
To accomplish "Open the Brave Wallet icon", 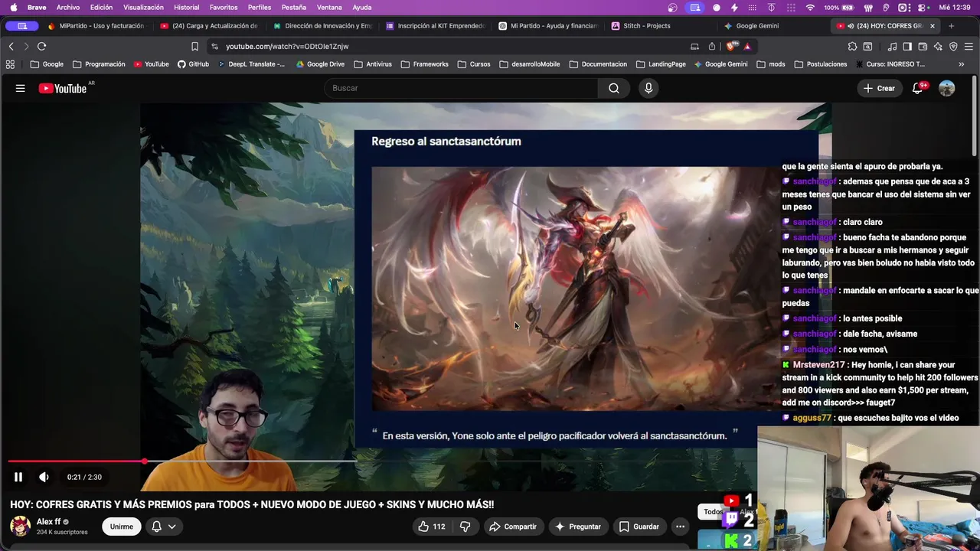I will coord(923,47).
